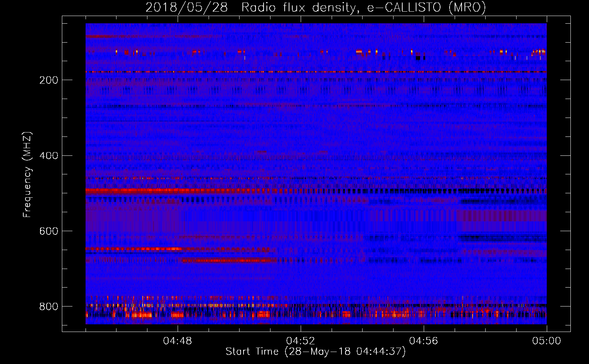Click the 04:52 time tick label
Screen dimensions: 589x364
pyautogui.click(x=301, y=341)
